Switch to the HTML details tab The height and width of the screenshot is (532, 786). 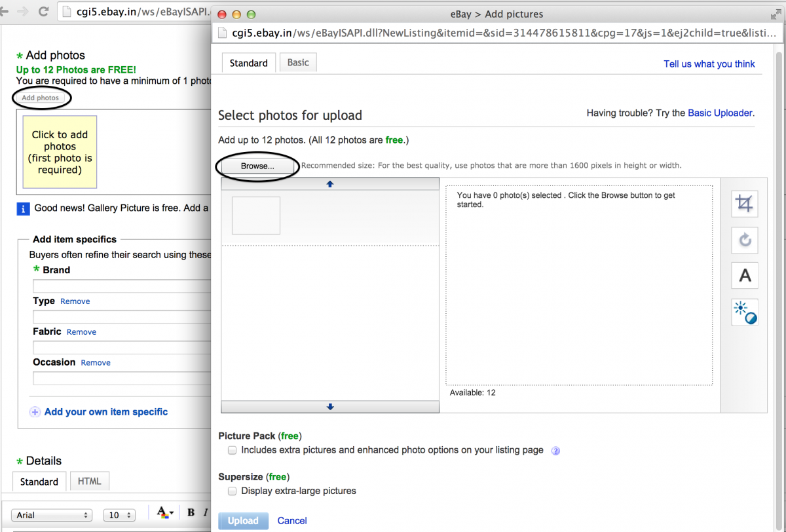pyautogui.click(x=90, y=481)
